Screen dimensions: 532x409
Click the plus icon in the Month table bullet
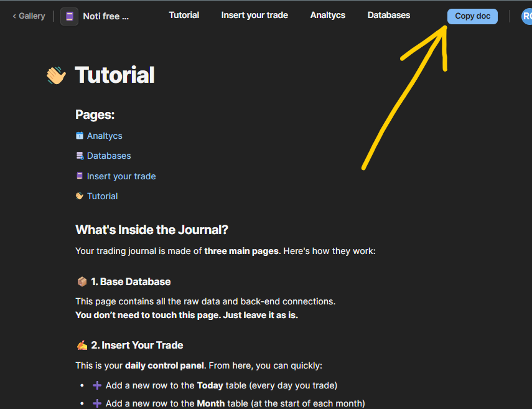tap(97, 403)
